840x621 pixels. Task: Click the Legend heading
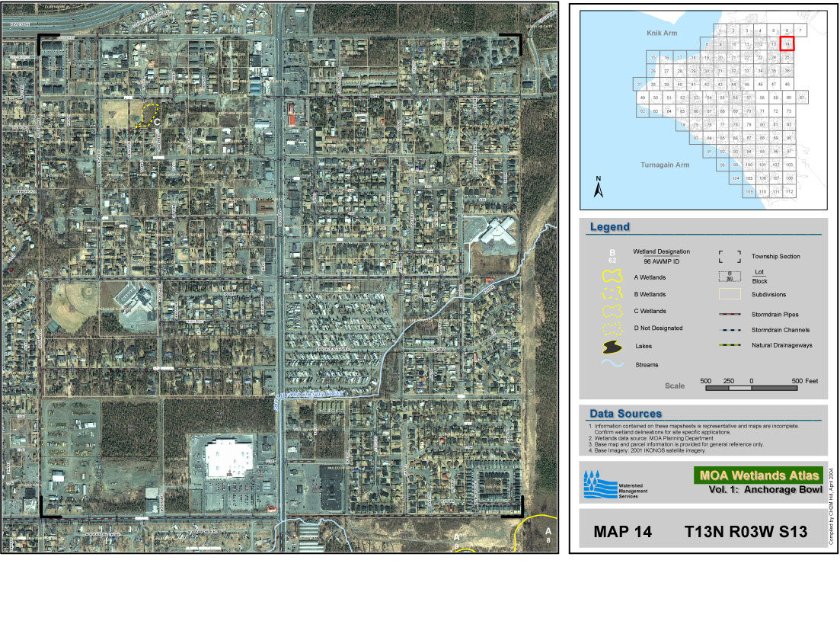point(609,227)
